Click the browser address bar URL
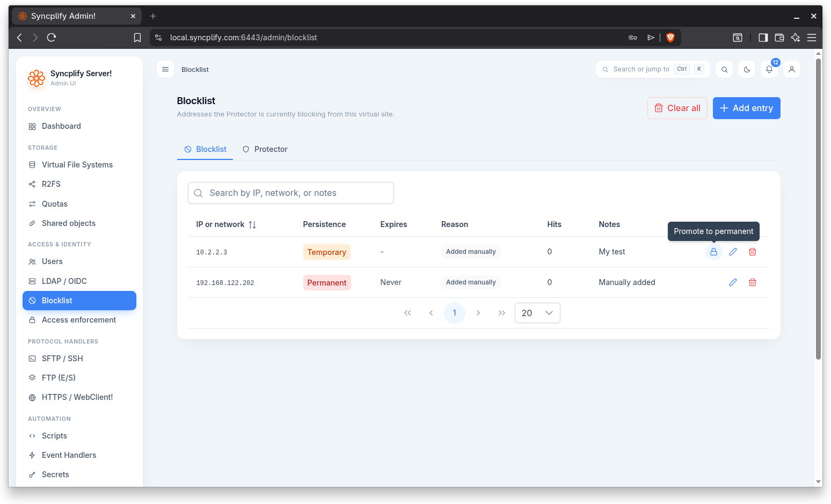The image size is (831, 504). [243, 38]
